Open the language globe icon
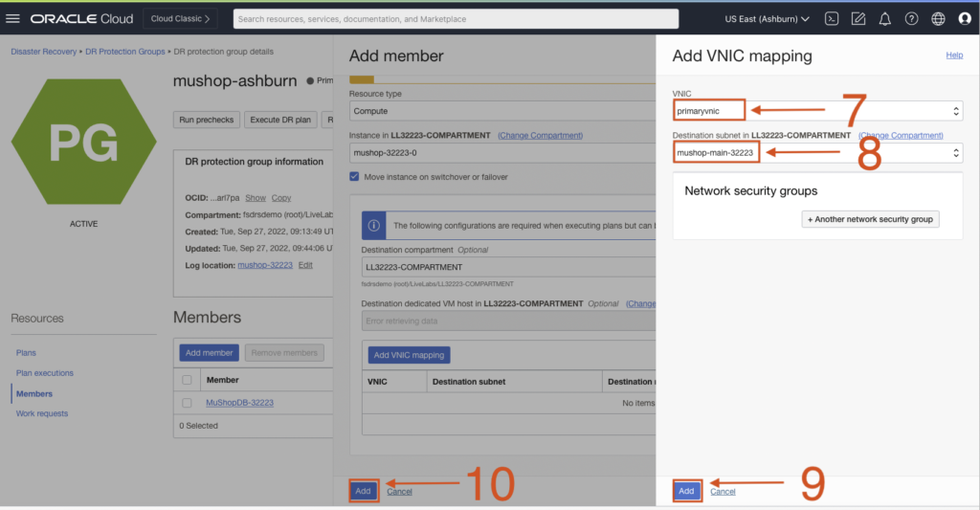Viewport: 980px width, 510px height. coord(938,18)
